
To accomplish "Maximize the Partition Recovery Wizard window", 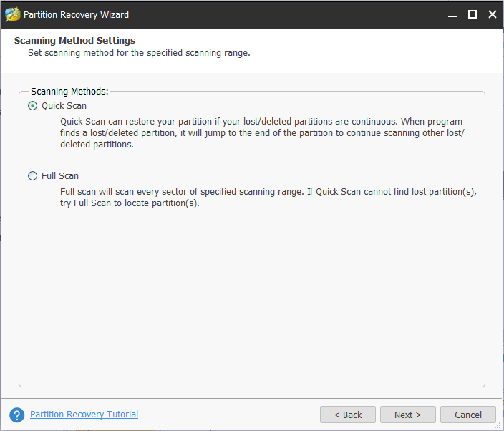I will 472,14.
